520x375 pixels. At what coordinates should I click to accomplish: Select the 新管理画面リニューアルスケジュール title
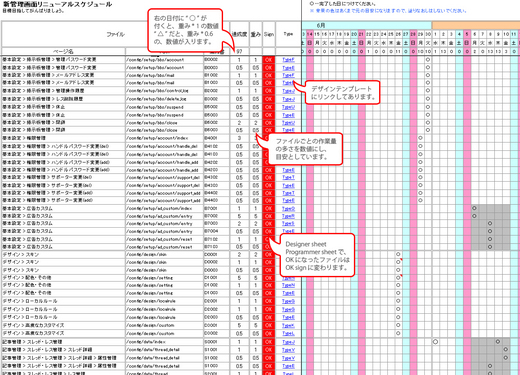pyautogui.click(x=57, y=5)
